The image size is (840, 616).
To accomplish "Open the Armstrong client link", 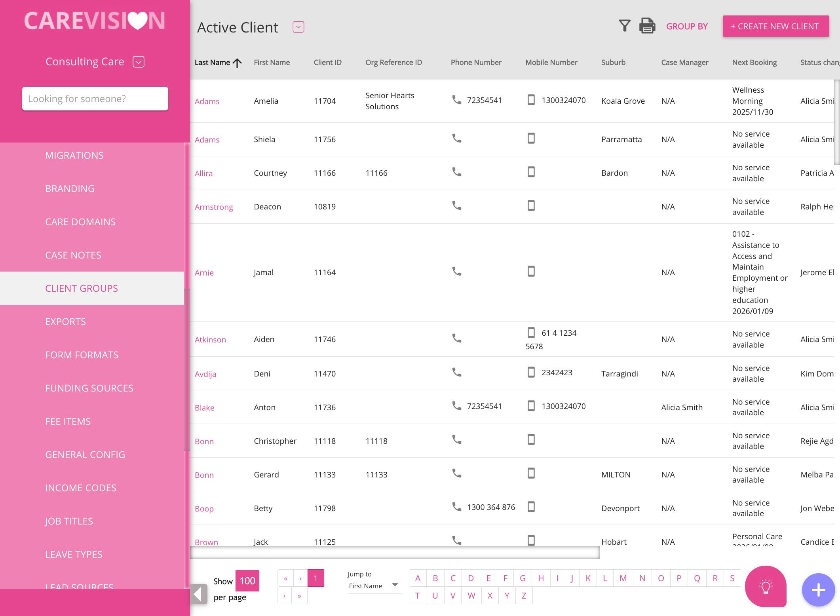I will pos(213,207).
